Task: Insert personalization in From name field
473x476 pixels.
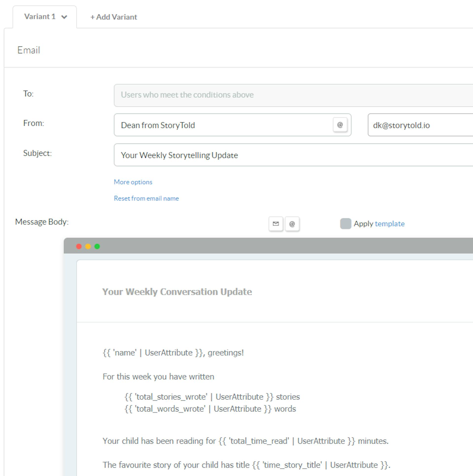Action: [x=340, y=125]
